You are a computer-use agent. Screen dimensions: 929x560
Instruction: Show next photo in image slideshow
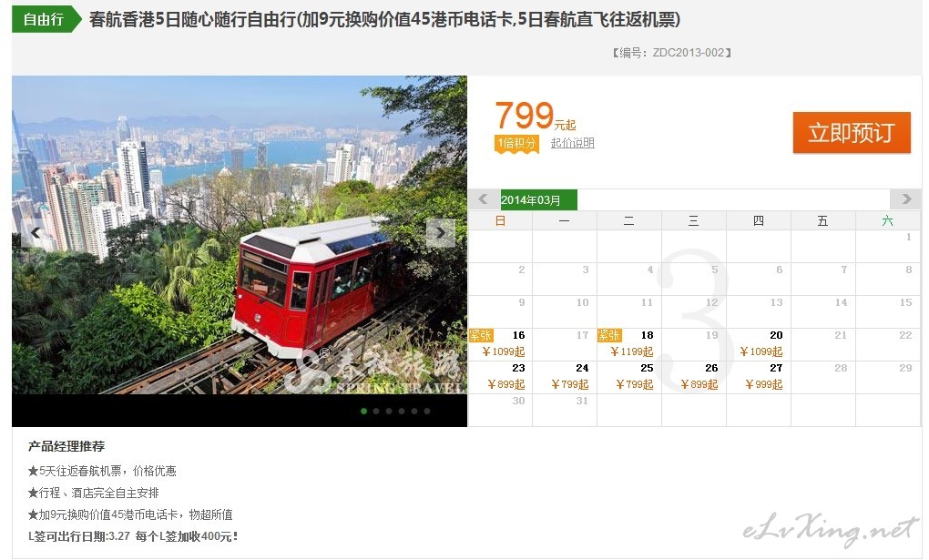[x=441, y=233]
